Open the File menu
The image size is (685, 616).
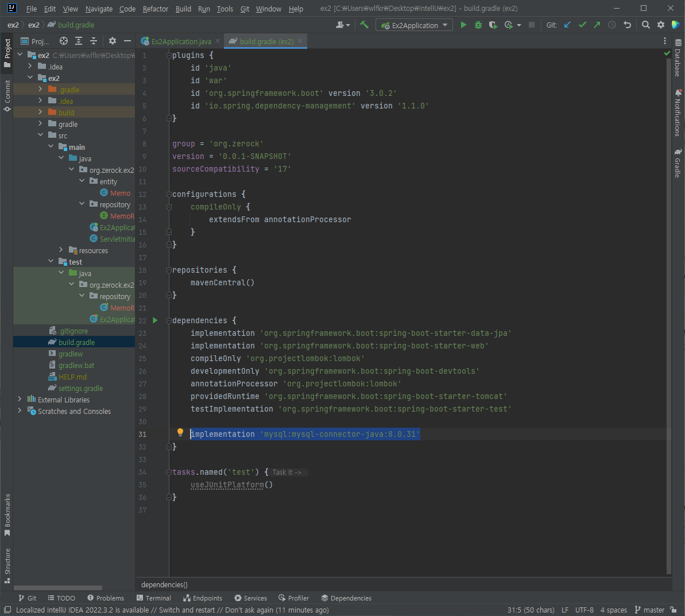(32, 9)
